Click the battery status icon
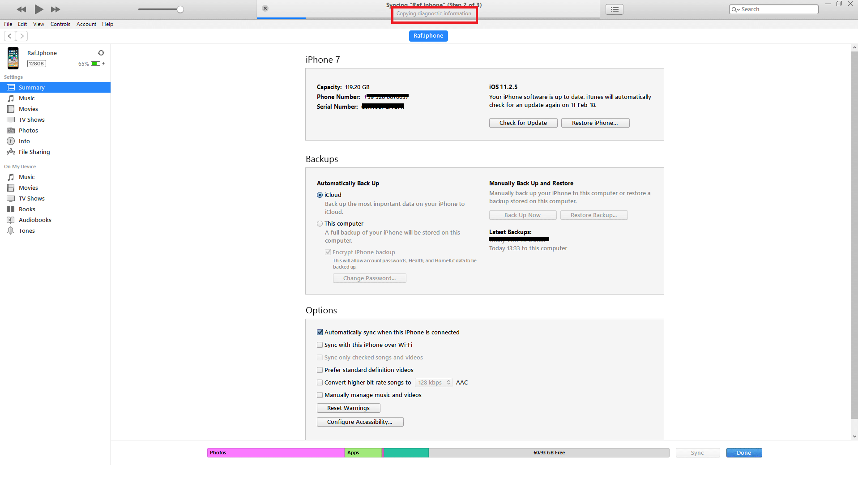Screen dimensions: 858x504 [x=97, y=64]
